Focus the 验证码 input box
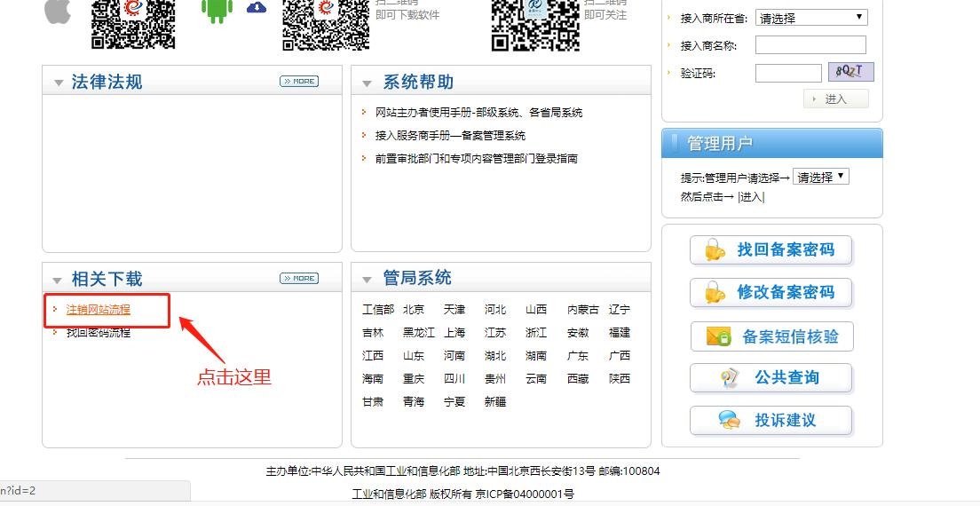The image size is (980, 506). coord(788,73)
